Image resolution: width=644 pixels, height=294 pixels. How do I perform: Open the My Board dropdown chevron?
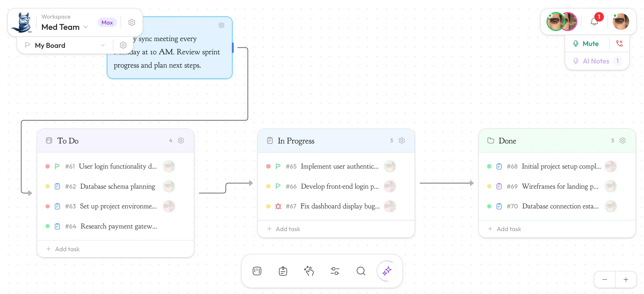click(103, 45)
